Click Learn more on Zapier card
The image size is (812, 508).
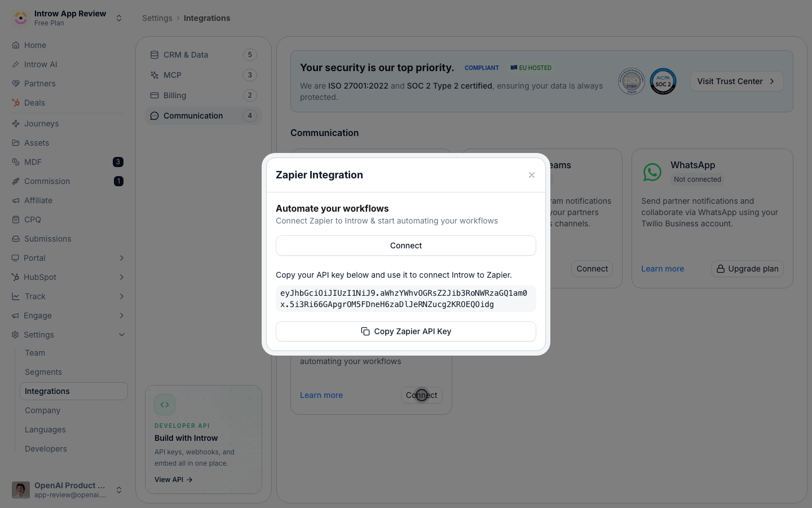pyautogui.click(x=321, y=395)
